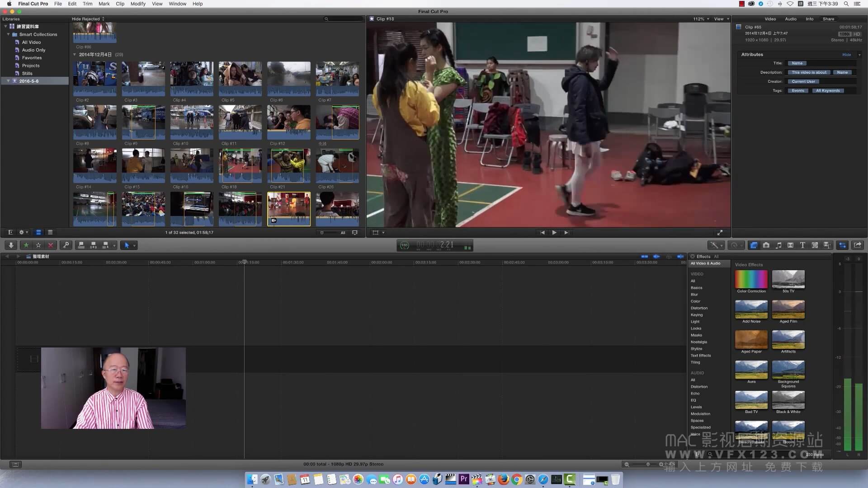
Task: Click the Title Name token
Action: point(797,63)
